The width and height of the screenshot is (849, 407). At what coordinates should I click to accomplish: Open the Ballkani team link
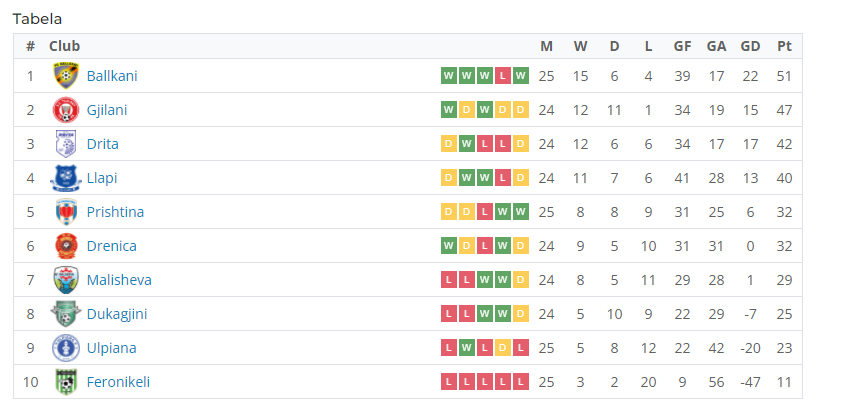112,76
